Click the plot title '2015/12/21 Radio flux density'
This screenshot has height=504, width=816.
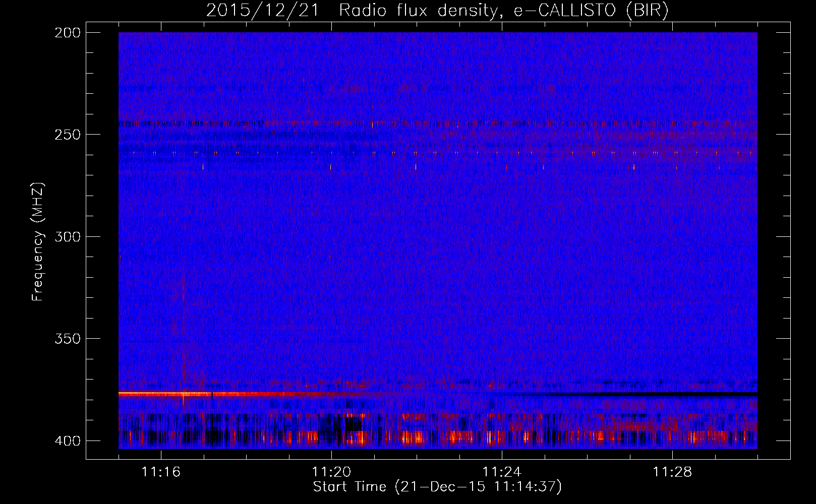[352, 11]
